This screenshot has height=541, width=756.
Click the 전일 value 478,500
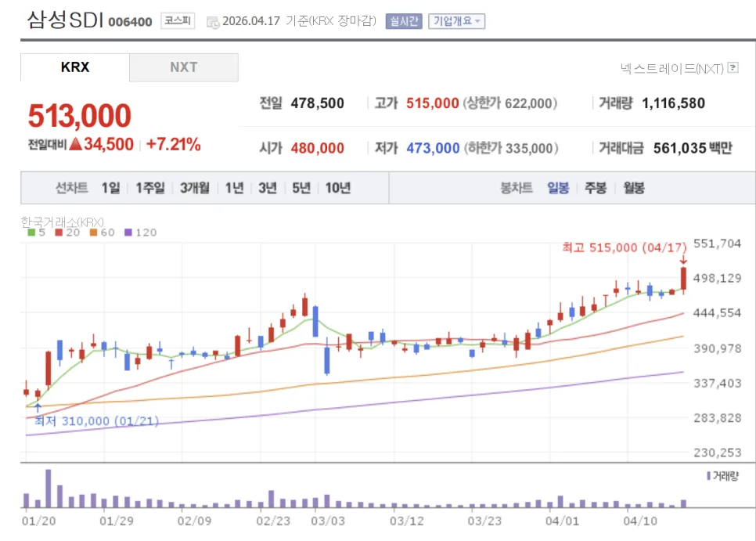coord(317,103)
